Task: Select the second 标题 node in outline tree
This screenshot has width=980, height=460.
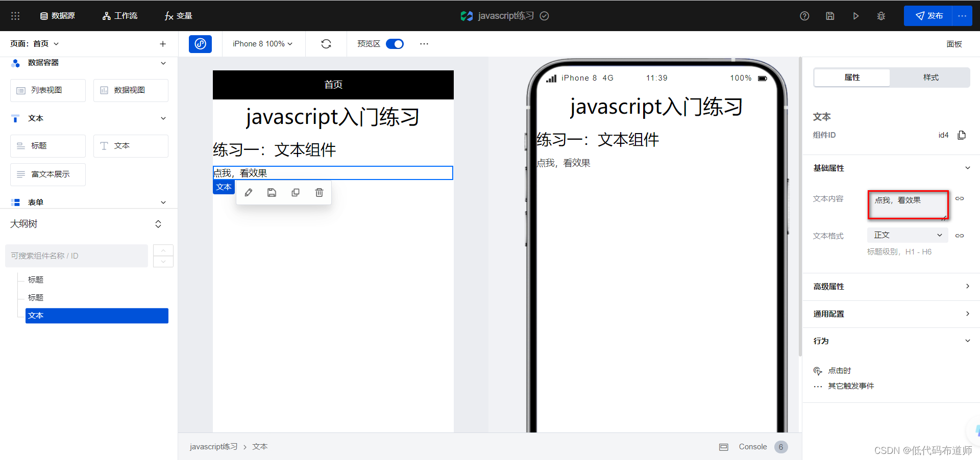Action: coord(36,298)
